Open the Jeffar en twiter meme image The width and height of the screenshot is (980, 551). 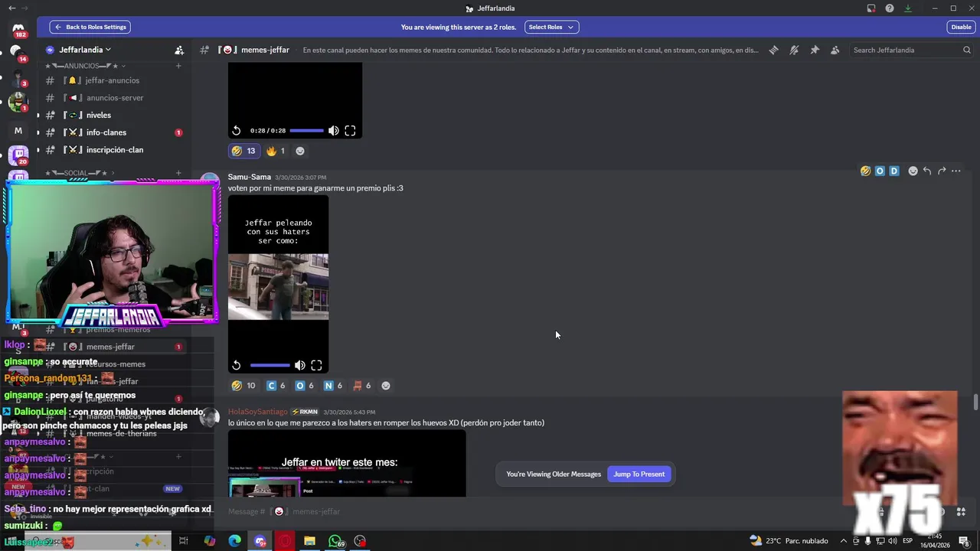click(x=347, y=464)
